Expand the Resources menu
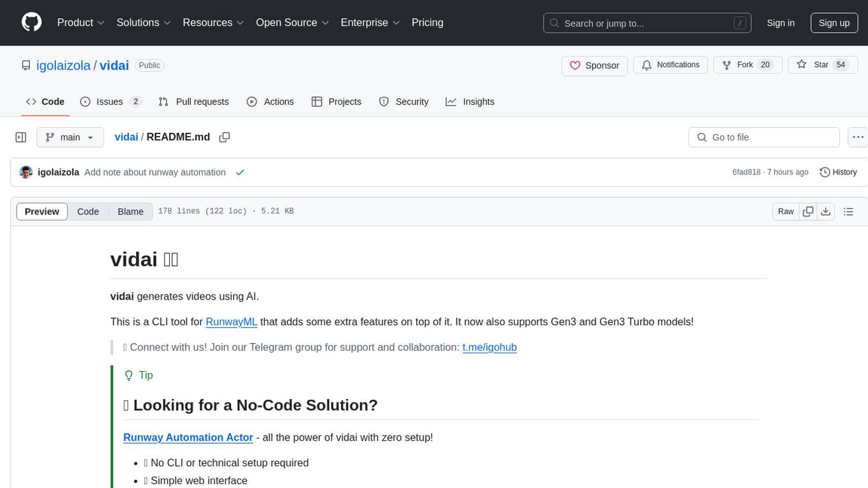The width and height of the screenshot is (868, 488). click(213, 22)
